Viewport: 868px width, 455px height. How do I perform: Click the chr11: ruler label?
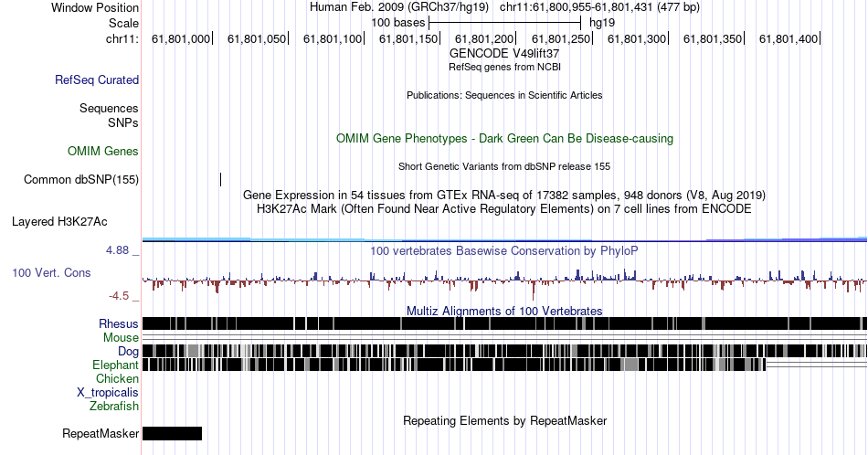point(122,38)
